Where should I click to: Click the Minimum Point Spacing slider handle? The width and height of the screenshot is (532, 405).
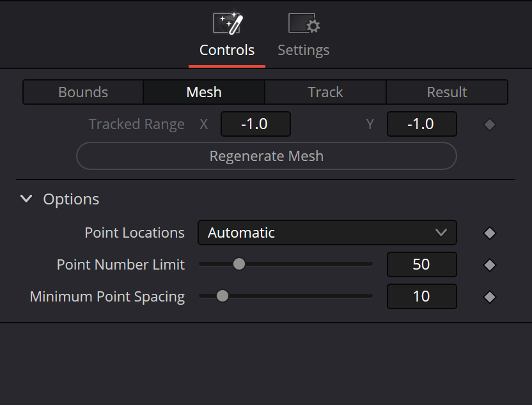[x=223, y=296]
